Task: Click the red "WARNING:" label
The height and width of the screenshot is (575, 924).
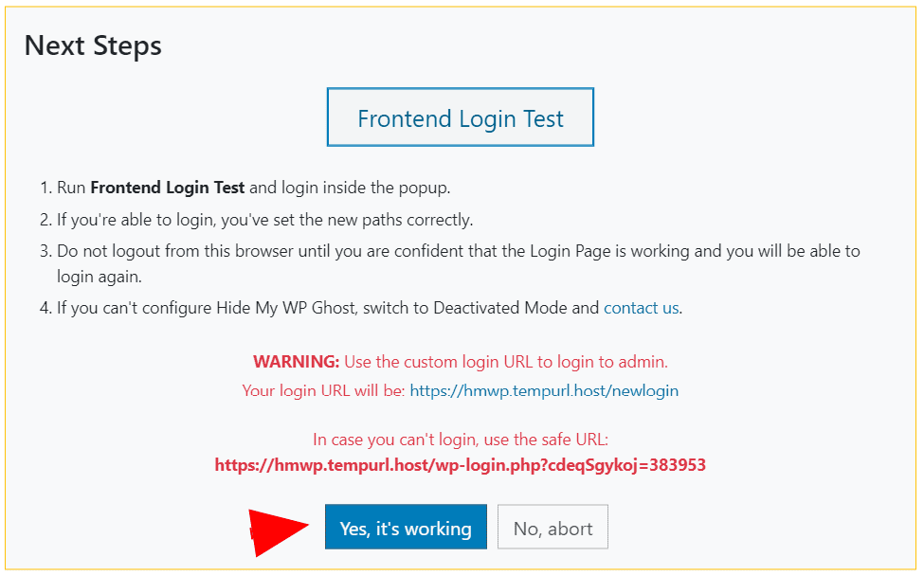Action: click(296, 362)
